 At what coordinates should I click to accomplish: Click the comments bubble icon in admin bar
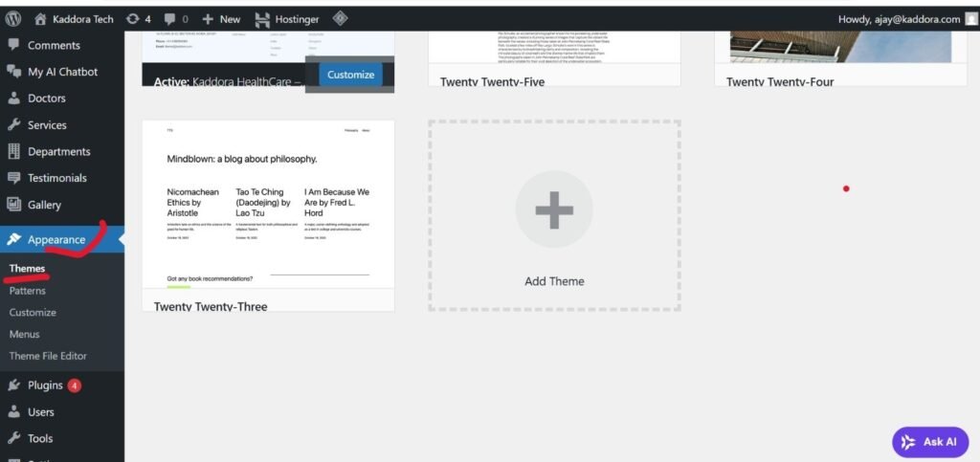168,18
